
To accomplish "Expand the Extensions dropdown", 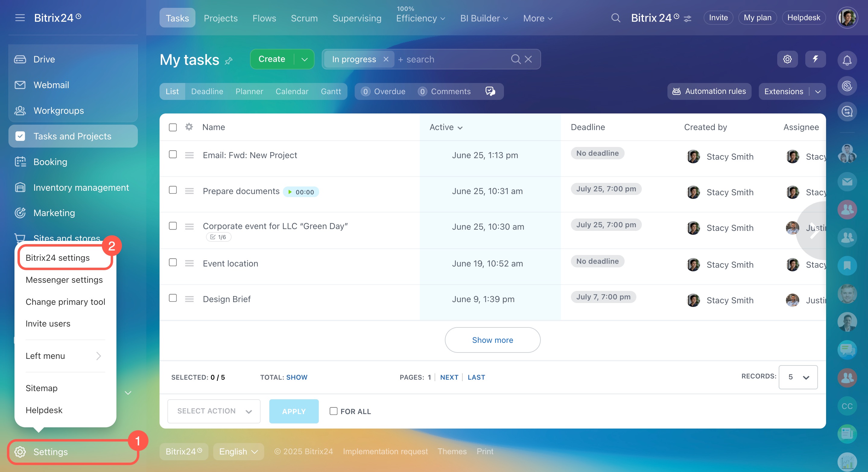I will (818, 92).
